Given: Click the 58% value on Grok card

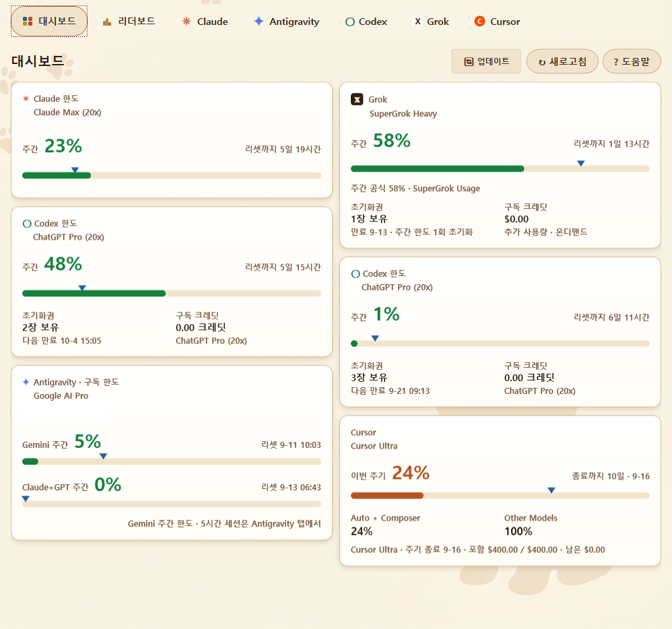Looking at the screenshot, I should 392,140.
